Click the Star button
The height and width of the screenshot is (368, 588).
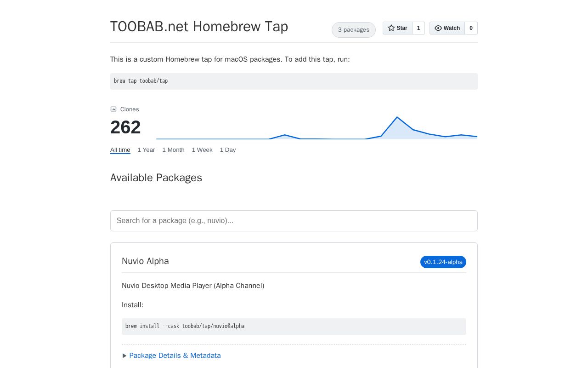[x=397, y=28]
